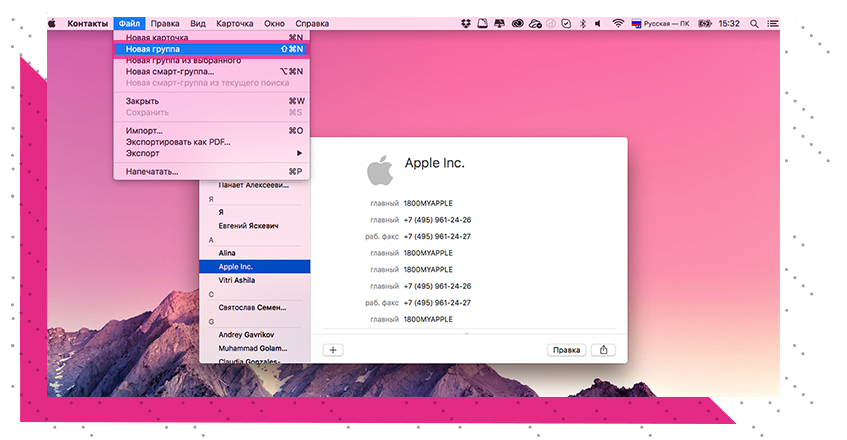The width and height of the screenshot is (847, 440).
Task: Open the volume speaker icon
Action: 598,22
